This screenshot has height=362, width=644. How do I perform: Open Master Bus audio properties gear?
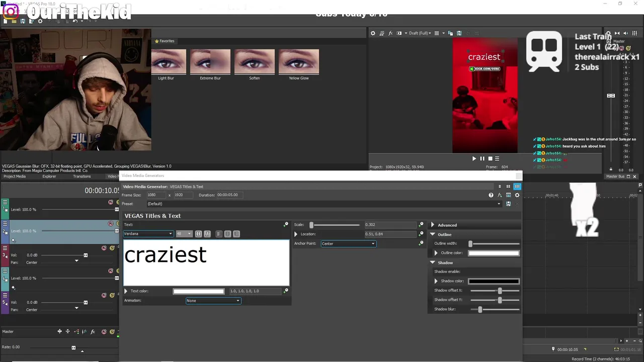609,33
